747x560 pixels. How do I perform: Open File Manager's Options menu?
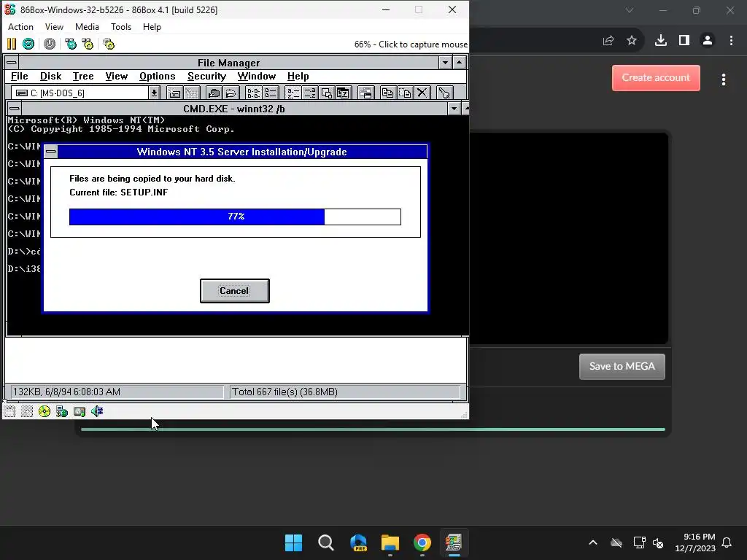coord(158,76)
